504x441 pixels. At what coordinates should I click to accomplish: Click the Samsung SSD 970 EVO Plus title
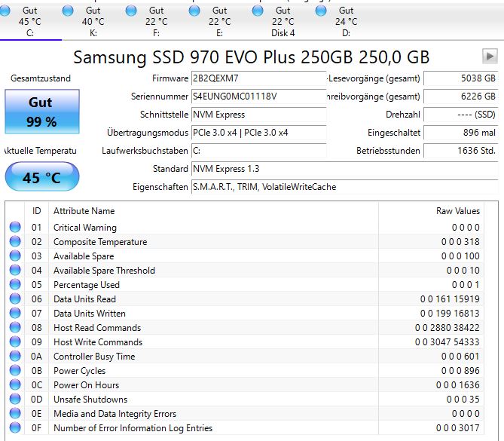(x=252, y=57)
